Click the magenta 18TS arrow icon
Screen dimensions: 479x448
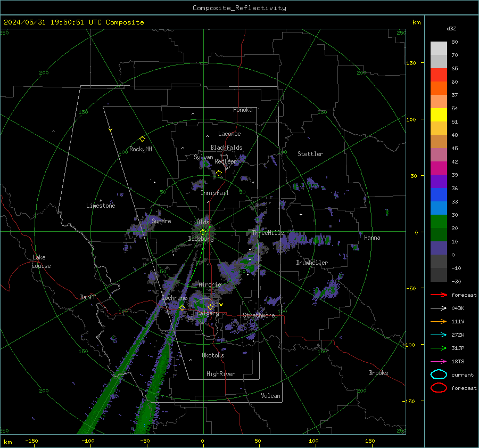[x=439, y=361]
